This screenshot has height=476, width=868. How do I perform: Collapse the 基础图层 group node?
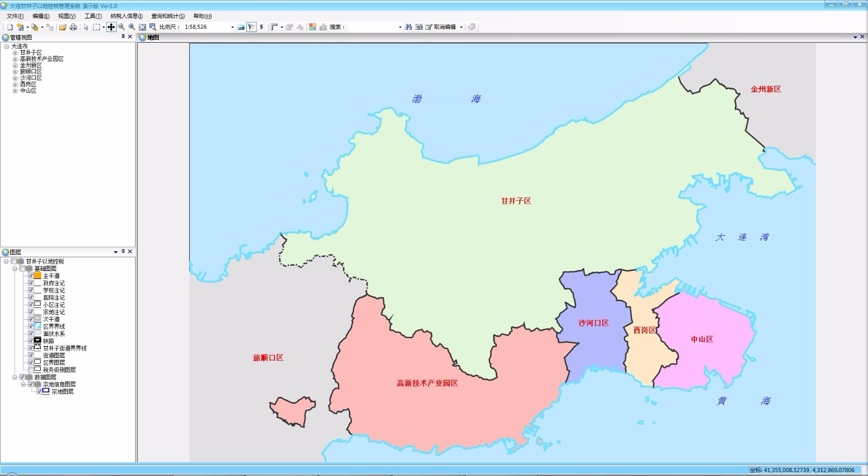(x=15, y=269)
